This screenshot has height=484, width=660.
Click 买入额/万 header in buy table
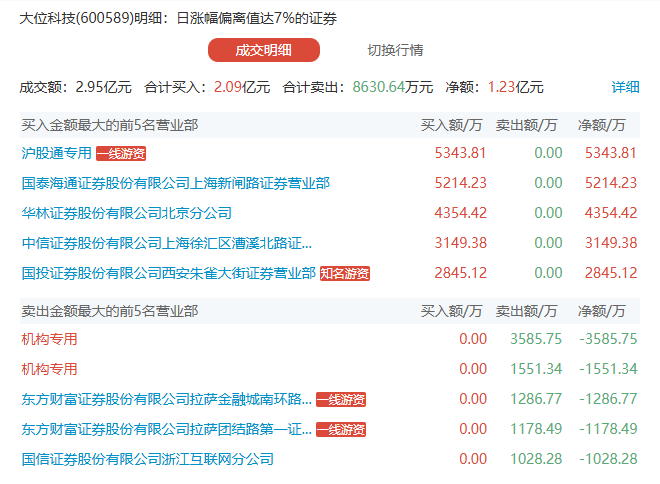[x=451, y=125]
